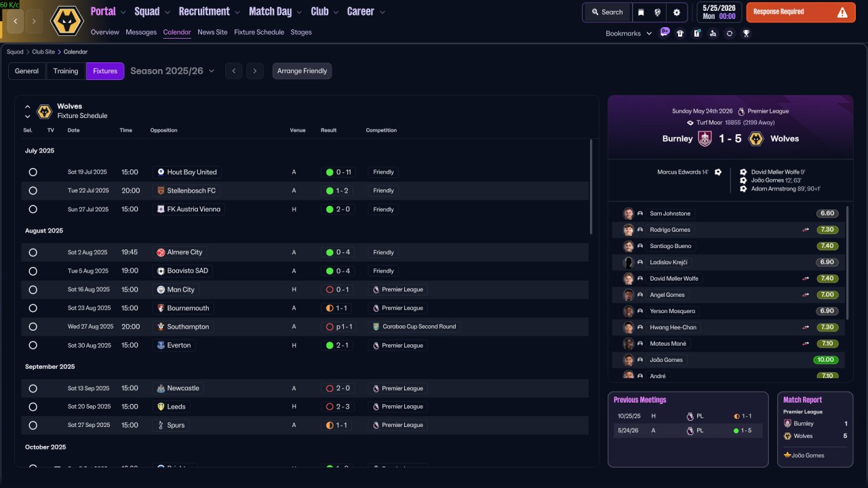Go back with the left arrow button
The height and width of the screenshot is (488, 868).
pos(16,21)
